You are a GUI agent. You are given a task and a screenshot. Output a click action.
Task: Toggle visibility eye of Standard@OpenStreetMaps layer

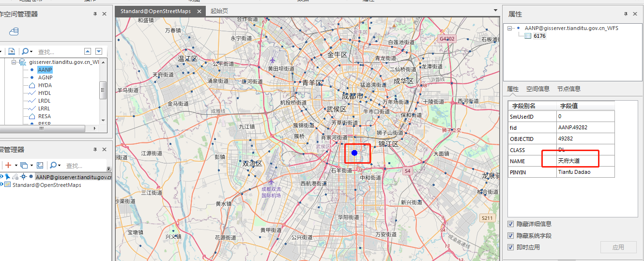(x=1, y=184)
